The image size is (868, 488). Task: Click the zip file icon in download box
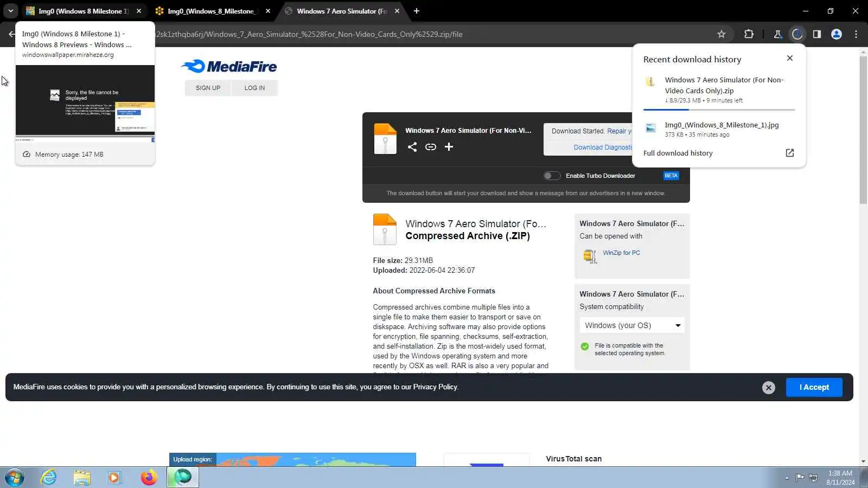(385, 139)
